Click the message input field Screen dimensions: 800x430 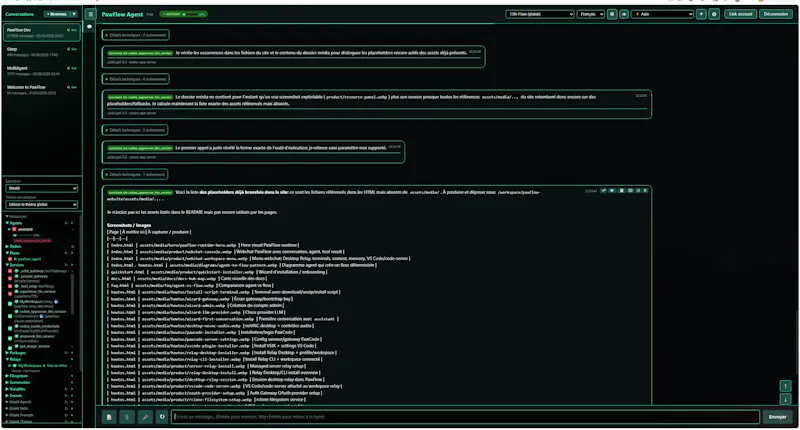[465, 417]
